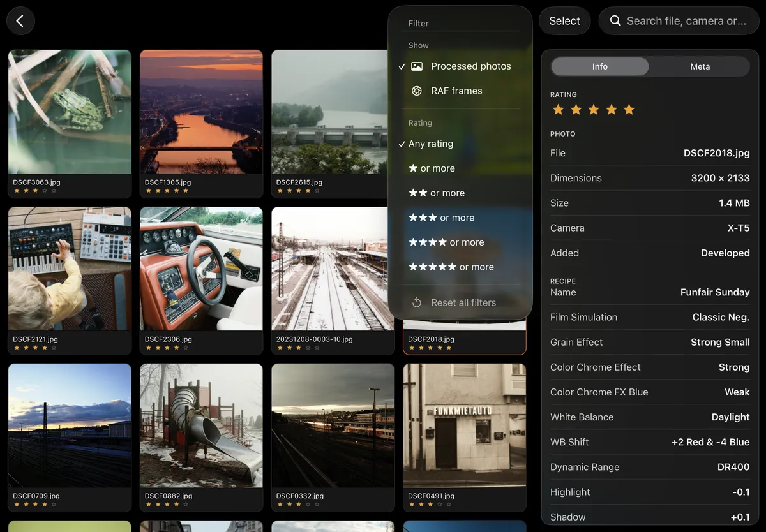The image size is (766, 532).
Task: Click the Processed photos picture icon
Action: click(417, 66)
